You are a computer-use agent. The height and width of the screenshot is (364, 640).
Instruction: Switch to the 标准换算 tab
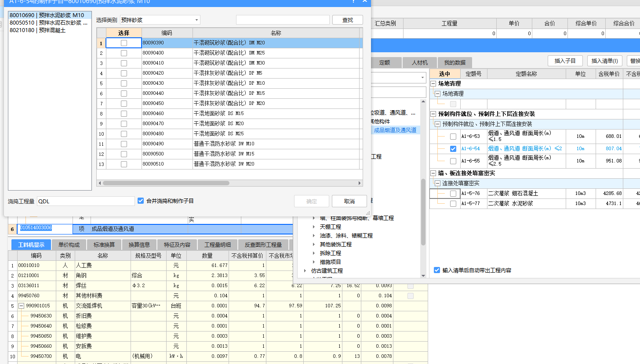[x=104, y=245]
